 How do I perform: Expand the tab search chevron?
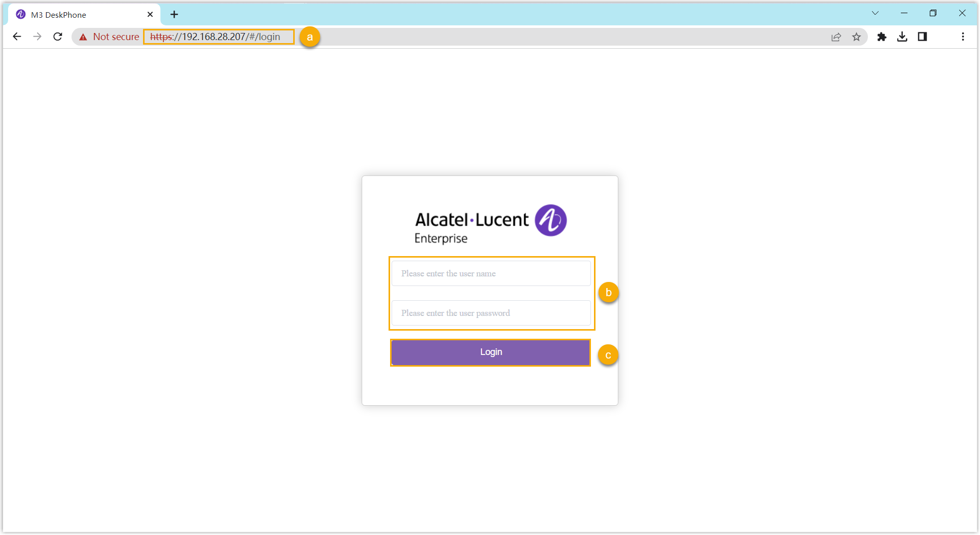(875, 13)
